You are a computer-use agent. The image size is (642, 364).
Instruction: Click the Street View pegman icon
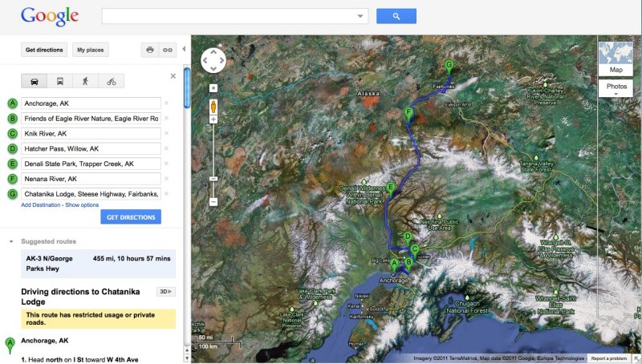(213, 107)
